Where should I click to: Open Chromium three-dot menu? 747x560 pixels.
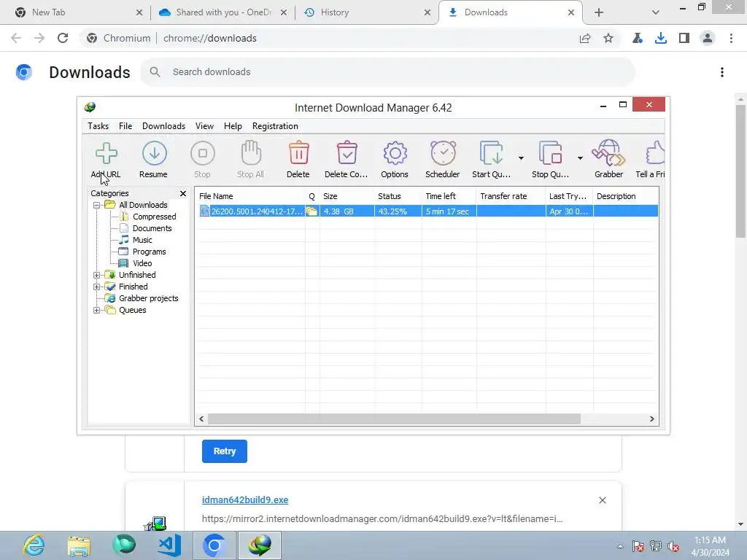click(x=731, y=38)
